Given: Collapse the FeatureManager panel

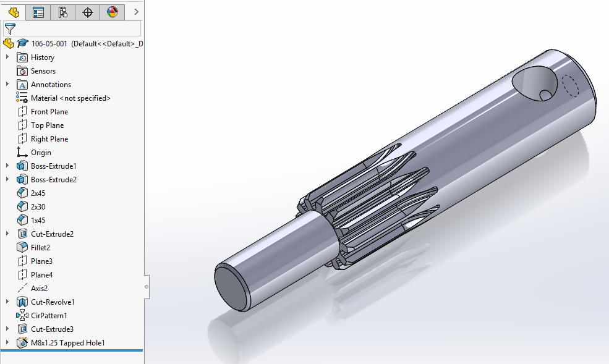Looking at the screenshot, I should pyautogui.click(x=146, y=287).
